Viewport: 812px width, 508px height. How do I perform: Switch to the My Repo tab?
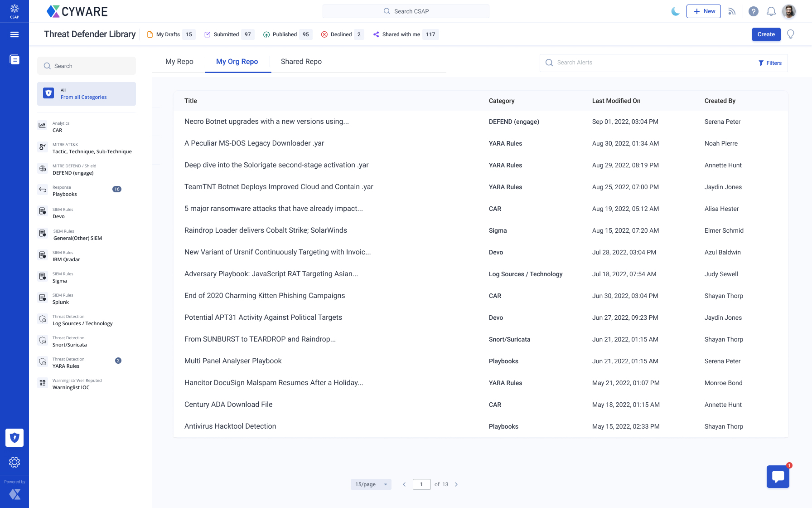[x=179, y=62]
